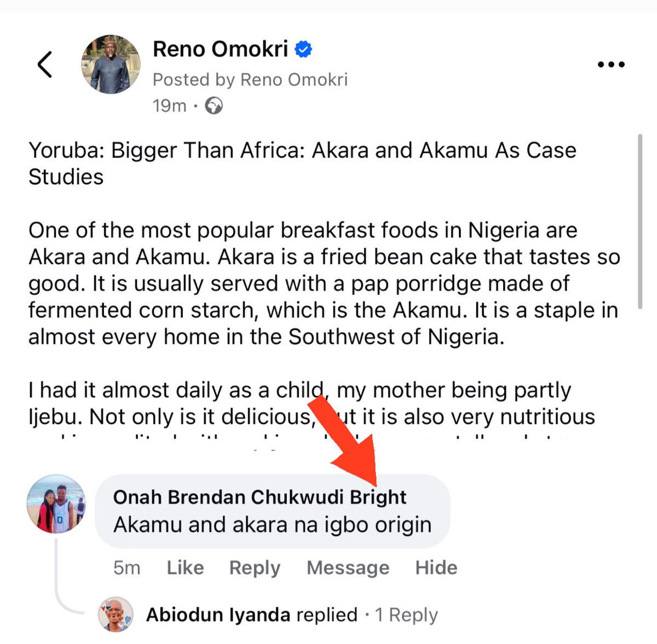
Task: Like the 'Akamu and akara' comment
Action: pos(185,568)
